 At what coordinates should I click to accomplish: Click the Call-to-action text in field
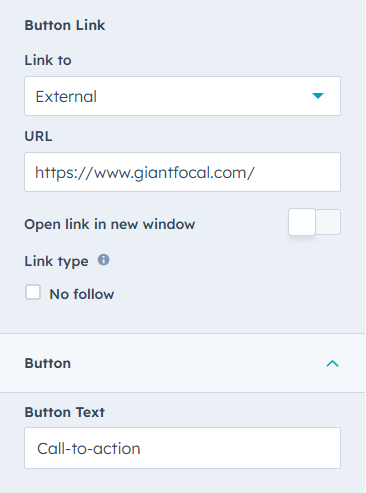pyautogui.click(x=89, y=449)
